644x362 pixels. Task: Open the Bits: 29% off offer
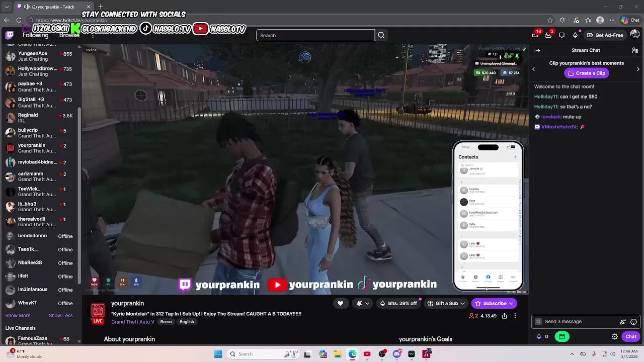(399, 303)
